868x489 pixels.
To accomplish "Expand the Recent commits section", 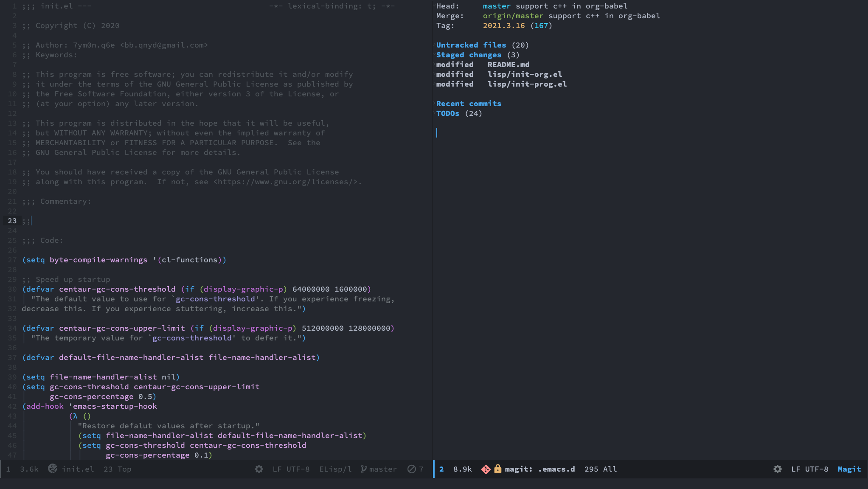I will click(x=469, y=104).
